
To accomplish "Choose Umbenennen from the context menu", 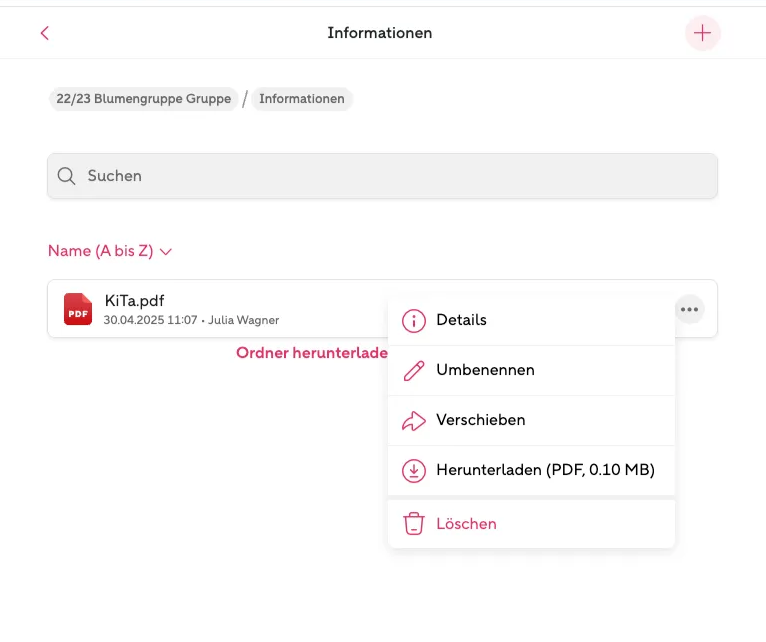I will (531, 370).
